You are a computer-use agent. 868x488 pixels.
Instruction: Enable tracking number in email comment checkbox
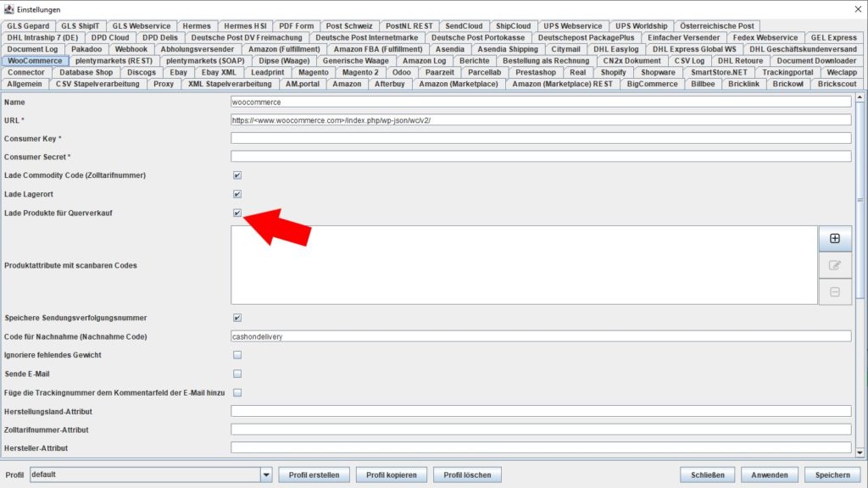(237, 392)
